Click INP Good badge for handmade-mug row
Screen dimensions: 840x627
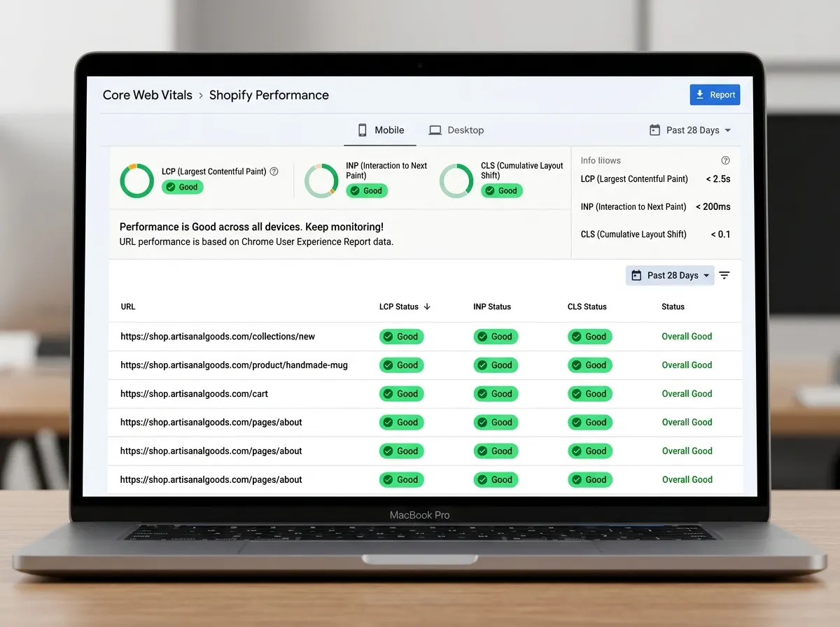(496, 365)
